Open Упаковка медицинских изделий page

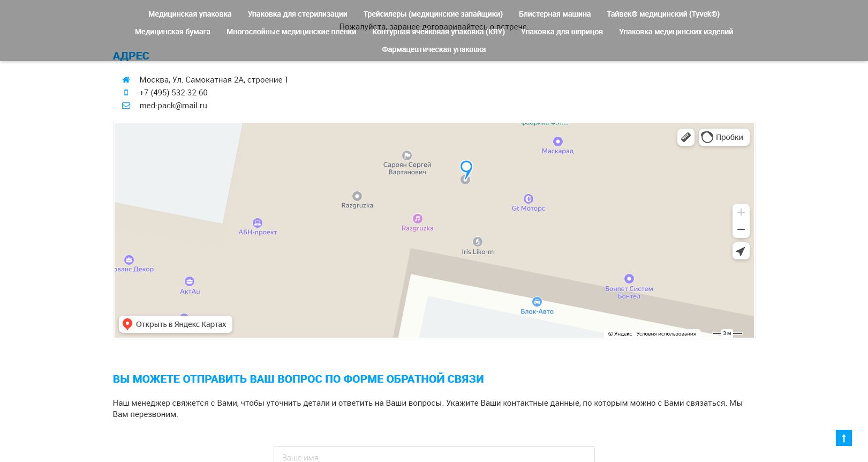pos(676,32)
